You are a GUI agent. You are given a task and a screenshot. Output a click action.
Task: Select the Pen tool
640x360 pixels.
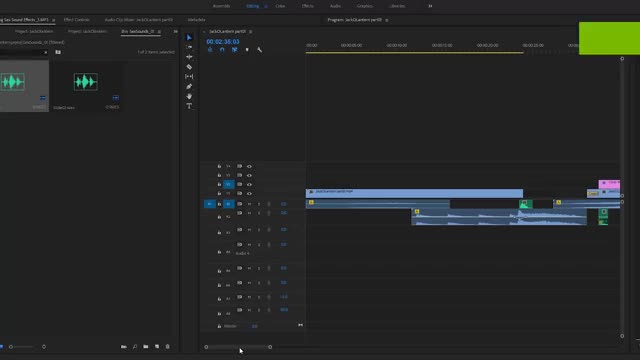189,87
